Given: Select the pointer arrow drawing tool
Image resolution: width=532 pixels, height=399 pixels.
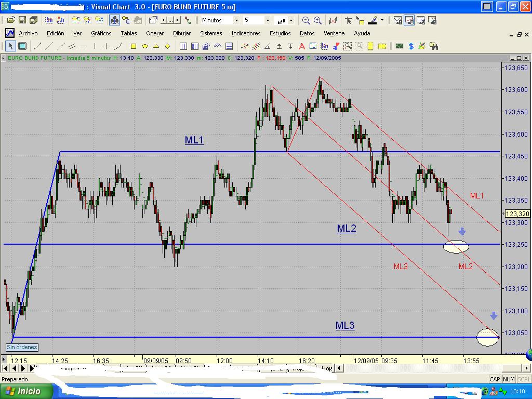Looking at the screenshot, I should (x=10, y=46).
